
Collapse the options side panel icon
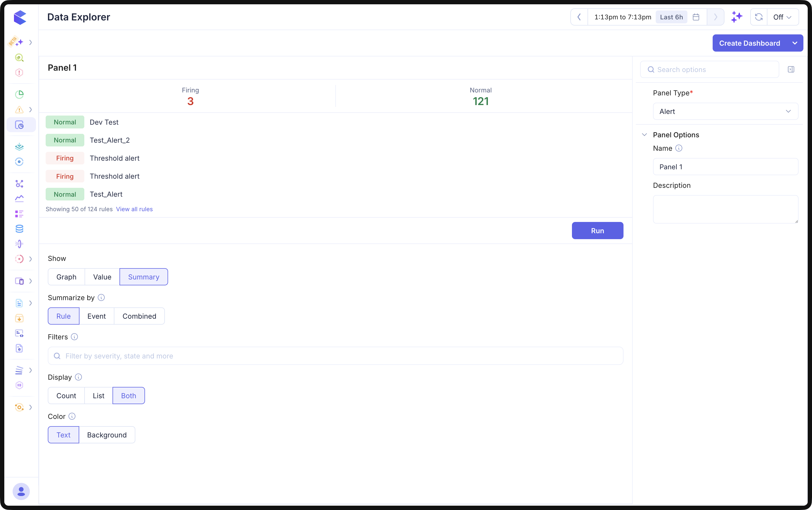click(791, 70)
